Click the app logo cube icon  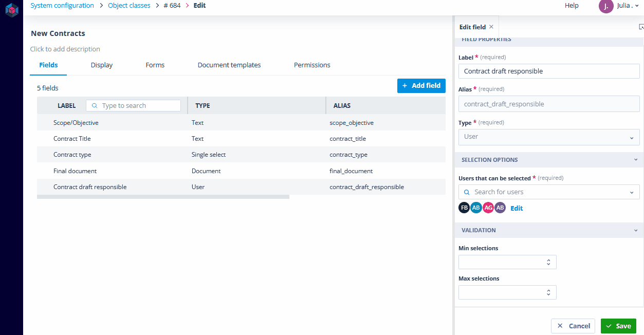tap(12, 10)
